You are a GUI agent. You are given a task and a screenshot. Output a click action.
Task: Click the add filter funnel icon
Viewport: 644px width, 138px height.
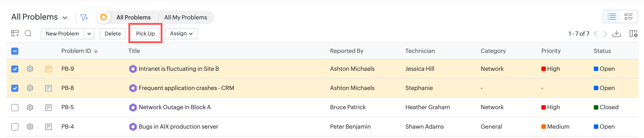coord(84,17)
